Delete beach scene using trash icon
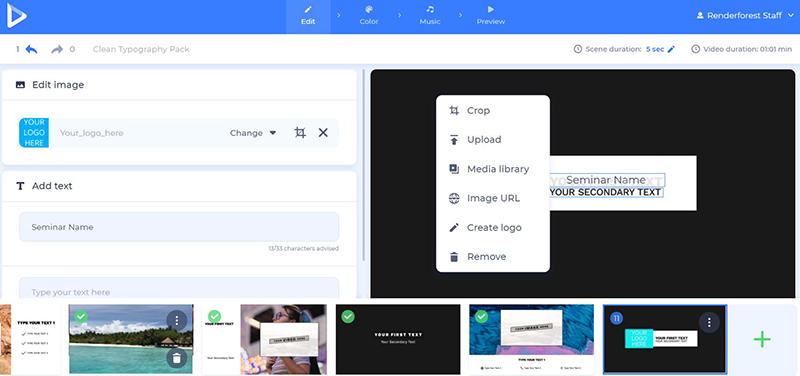 click(x=177, y=358)
